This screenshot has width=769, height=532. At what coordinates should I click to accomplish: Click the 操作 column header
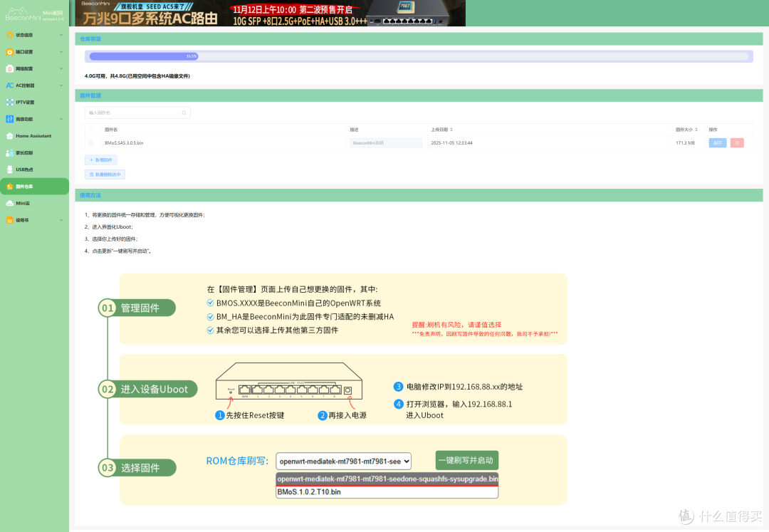(x=713, y=130)
